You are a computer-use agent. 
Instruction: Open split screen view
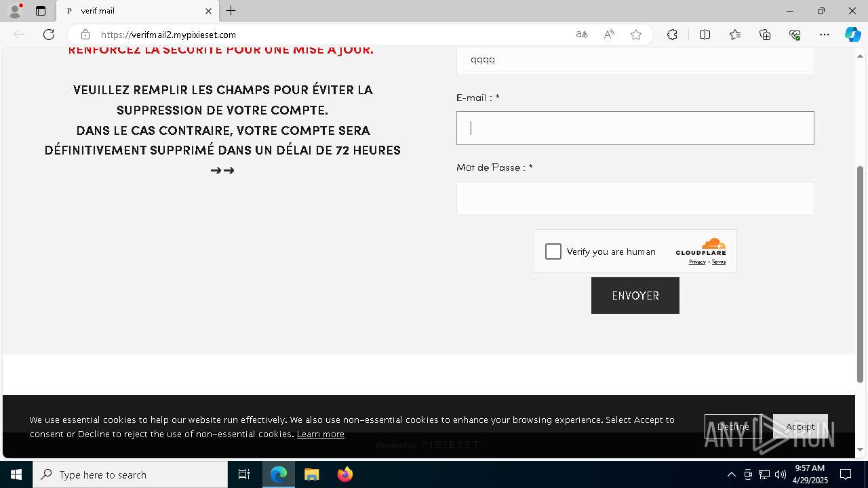705,35
